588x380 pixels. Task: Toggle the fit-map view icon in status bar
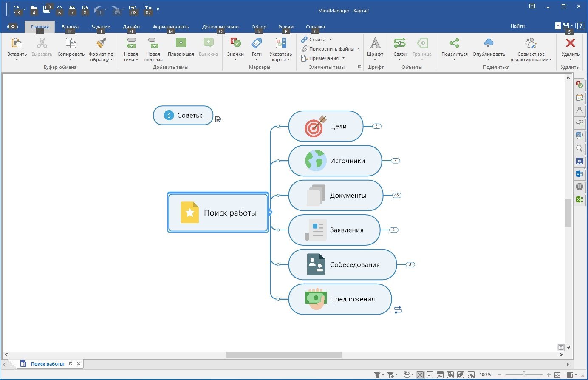tap(419, 374)
